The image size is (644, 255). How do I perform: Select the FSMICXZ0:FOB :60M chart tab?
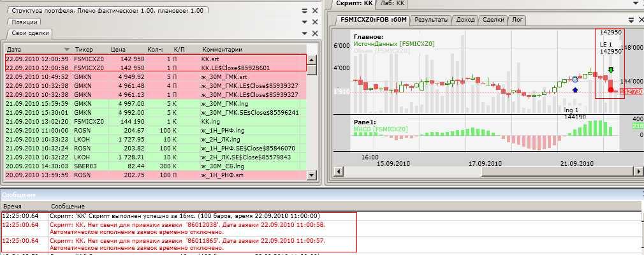[x=374, y=19]
